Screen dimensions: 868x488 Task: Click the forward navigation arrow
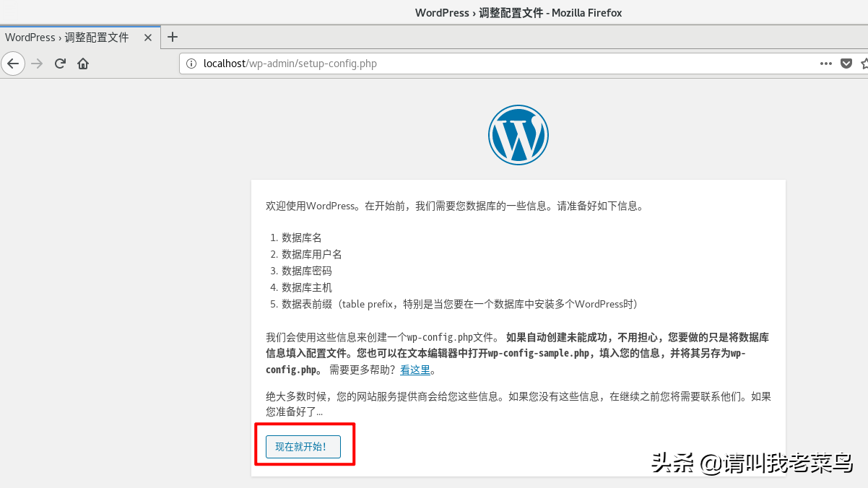point(37,64)
